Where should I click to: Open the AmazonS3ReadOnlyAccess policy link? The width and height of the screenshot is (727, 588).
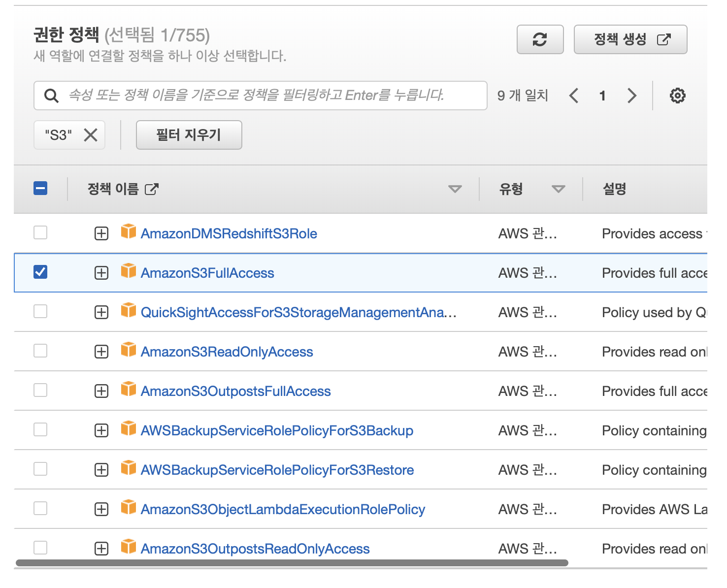227,352
